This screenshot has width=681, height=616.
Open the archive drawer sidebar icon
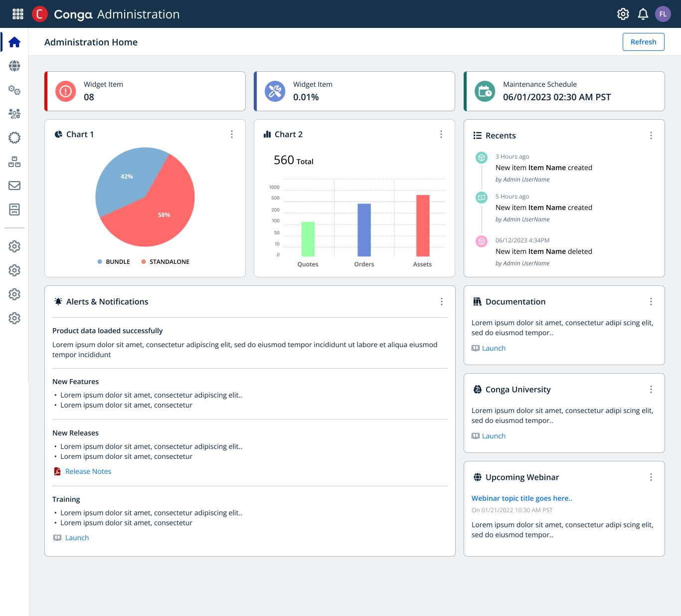click(x=14, y=209)
